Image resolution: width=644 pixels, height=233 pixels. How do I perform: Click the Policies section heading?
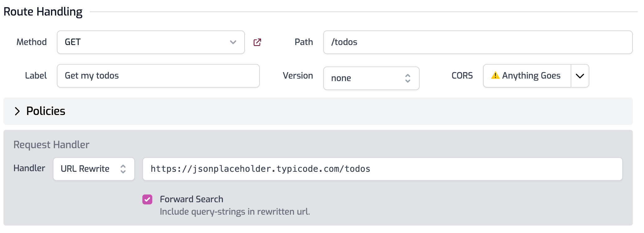click(46, 111)
